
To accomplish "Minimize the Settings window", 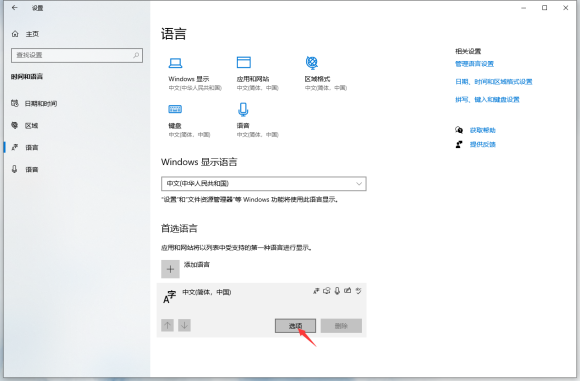I will pos(523,8).
